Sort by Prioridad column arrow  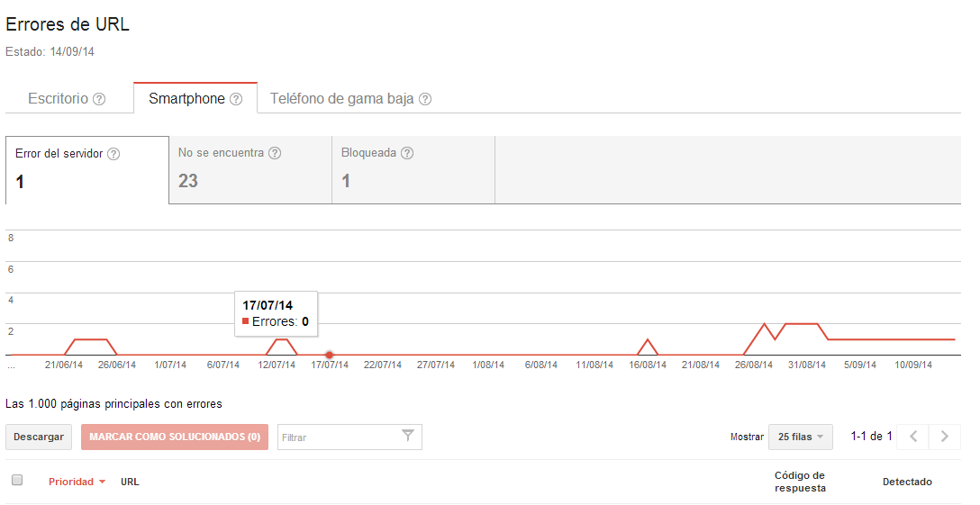tap(102, 482)
